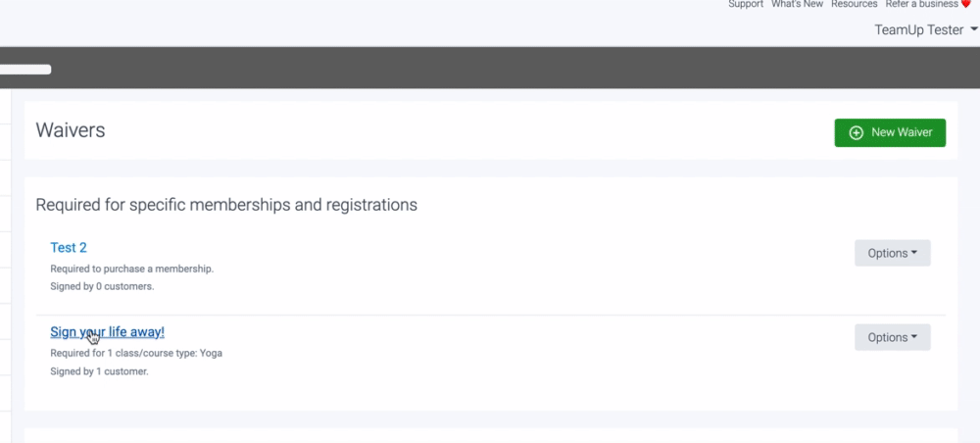Click the Required for specific memberships heading
Viewport: 980px width, 443px height.
[226, 205]
